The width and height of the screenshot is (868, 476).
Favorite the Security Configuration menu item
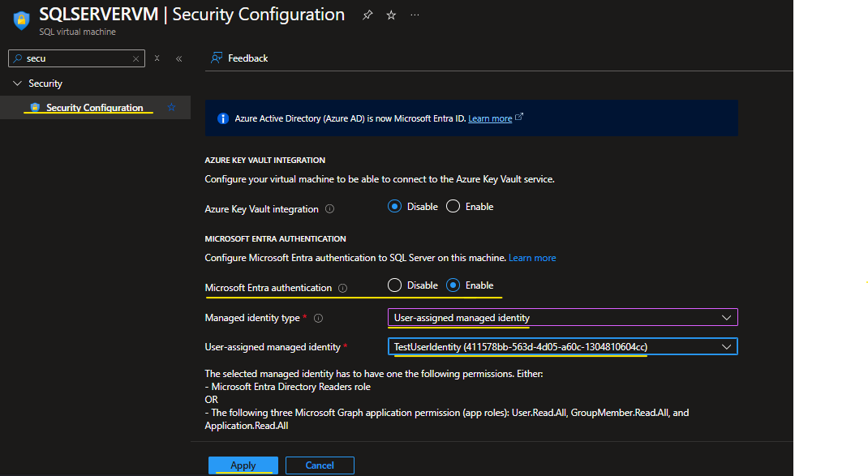pos(172,107)
